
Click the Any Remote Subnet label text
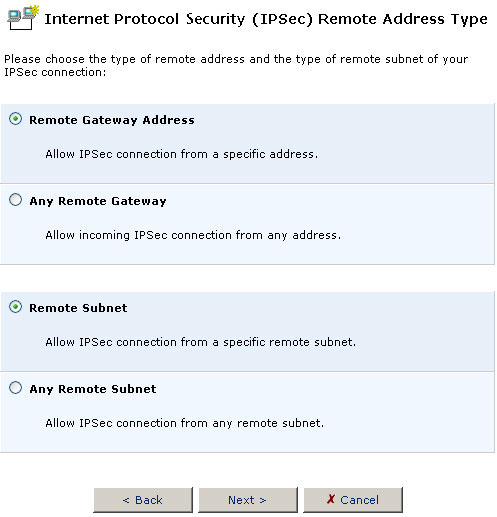click(93, 389)
